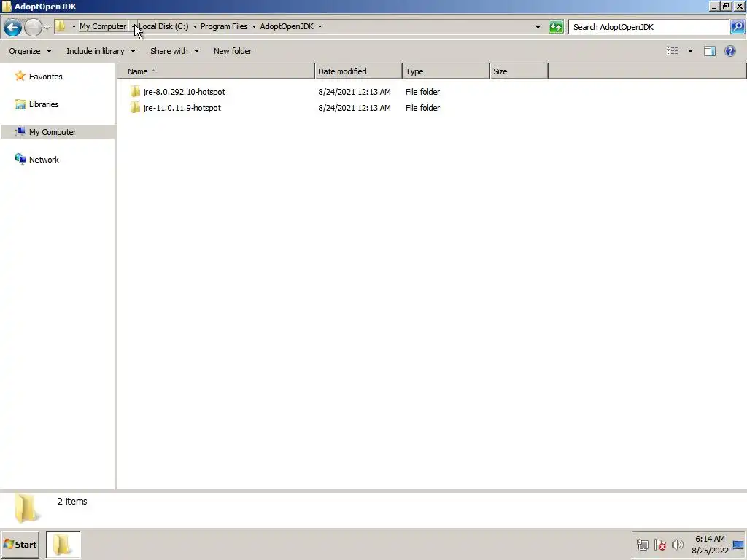Click the Libraries icon in sidebar
The height and width of the screenshot is (560, 747).
tap(20, 104)
